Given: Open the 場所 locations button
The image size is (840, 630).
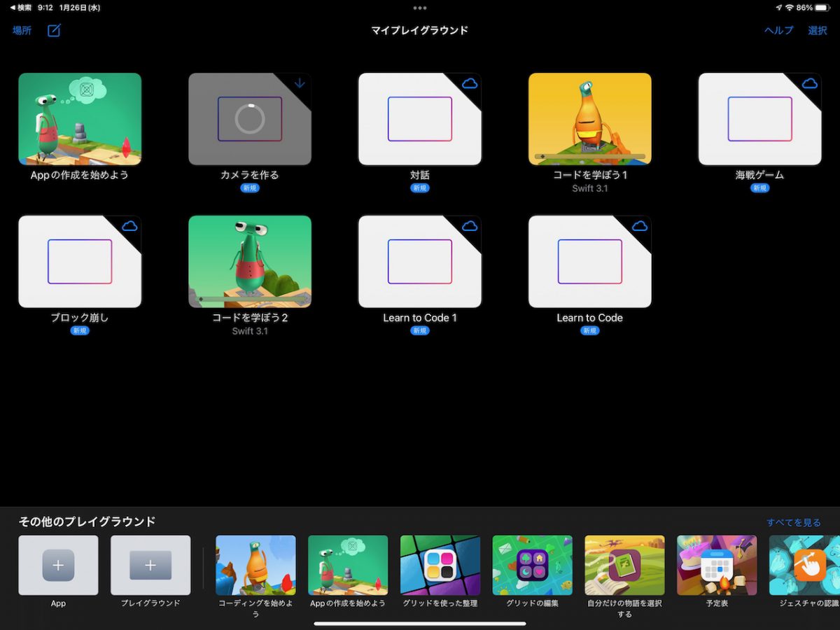Looking at the screenshot, I should 22,31.
